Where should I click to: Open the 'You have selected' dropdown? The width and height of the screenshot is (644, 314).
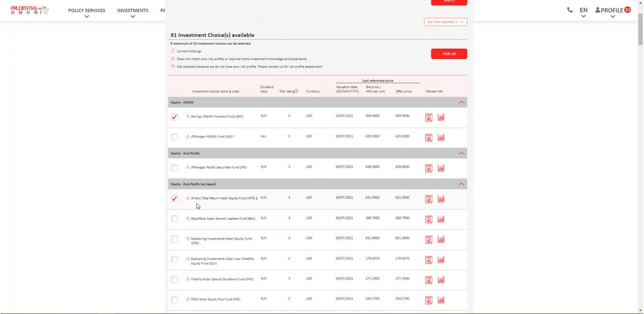pos(445,22)
